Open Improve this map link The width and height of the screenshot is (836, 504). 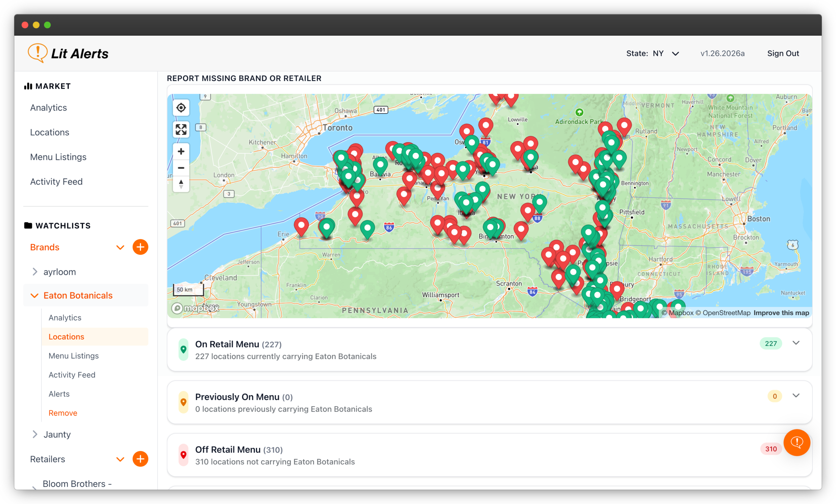click(x=781, y=313)
